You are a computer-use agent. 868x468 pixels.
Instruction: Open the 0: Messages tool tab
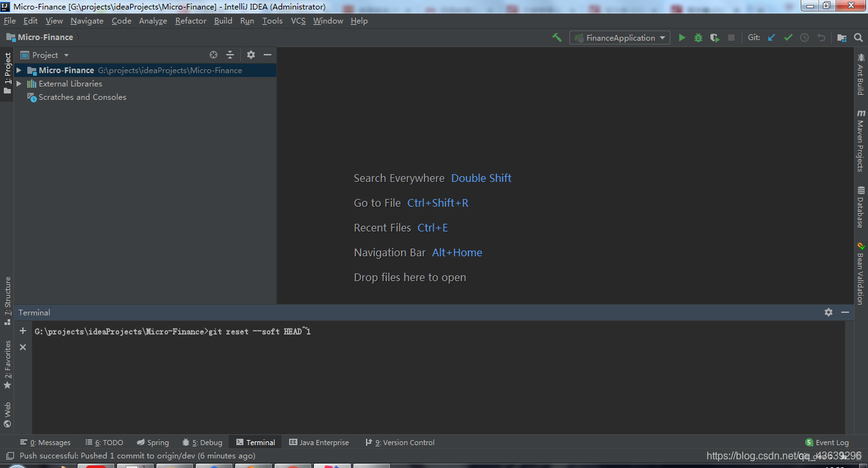(45, 443)
